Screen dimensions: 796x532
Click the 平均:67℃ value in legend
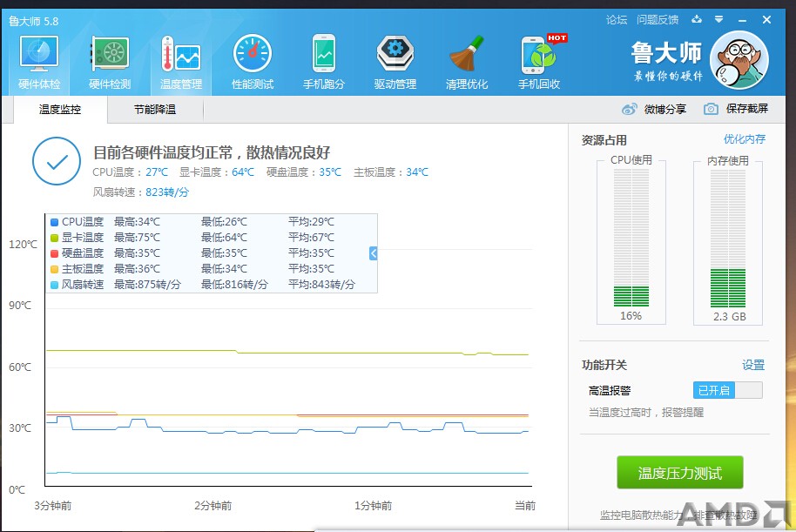pyautogui.click(x=311, y=238)
